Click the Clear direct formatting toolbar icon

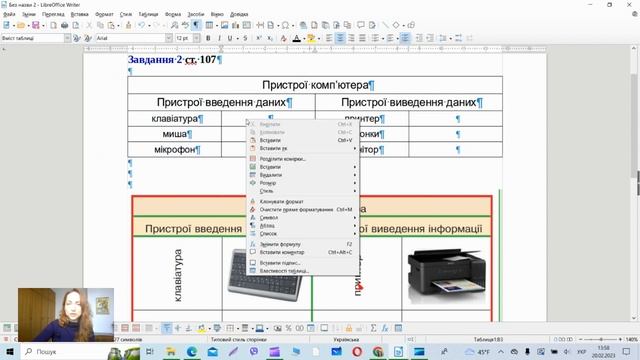point(284,38)
